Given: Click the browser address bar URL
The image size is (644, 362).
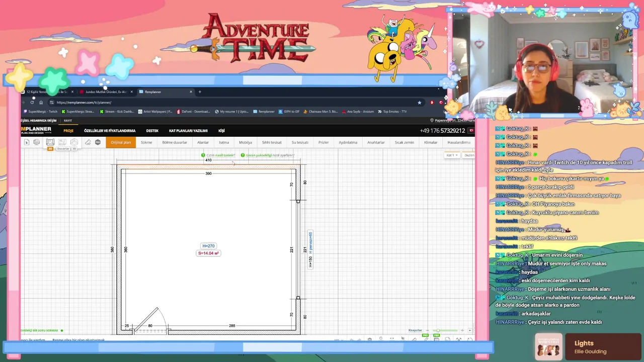Looking at the screenshot, I should tap(84, 103).
